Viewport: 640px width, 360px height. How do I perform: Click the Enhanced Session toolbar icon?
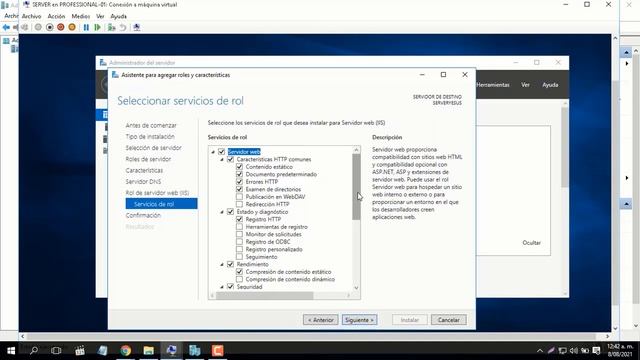137,27
